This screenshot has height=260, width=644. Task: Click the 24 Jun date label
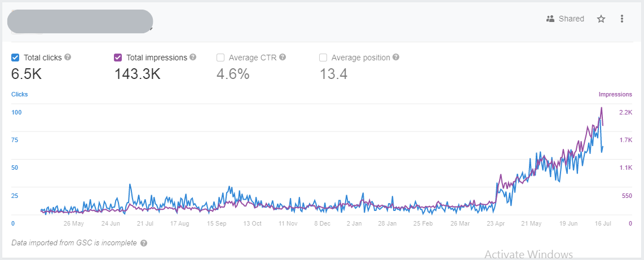point(111,223)
